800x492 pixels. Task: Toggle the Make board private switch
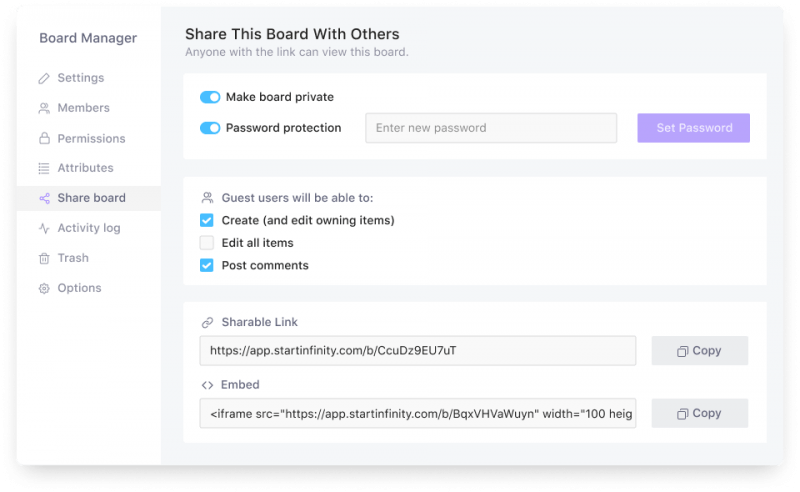click(x=210, y=97)
